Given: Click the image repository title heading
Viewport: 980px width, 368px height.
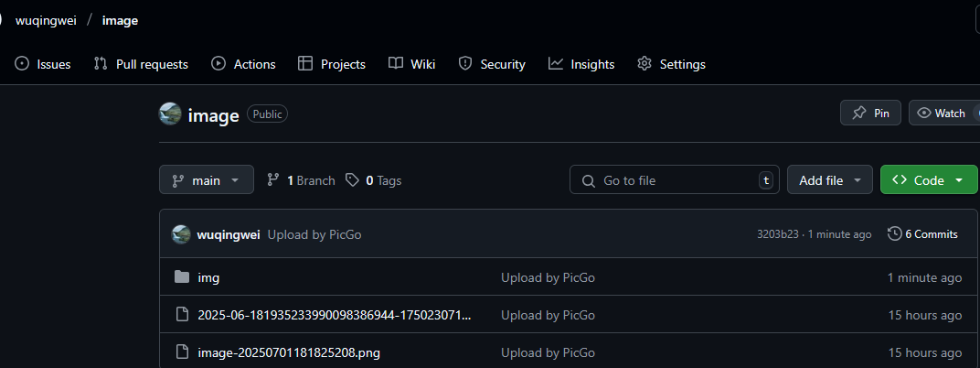Looking at the screenshot, I should (213, 115).
